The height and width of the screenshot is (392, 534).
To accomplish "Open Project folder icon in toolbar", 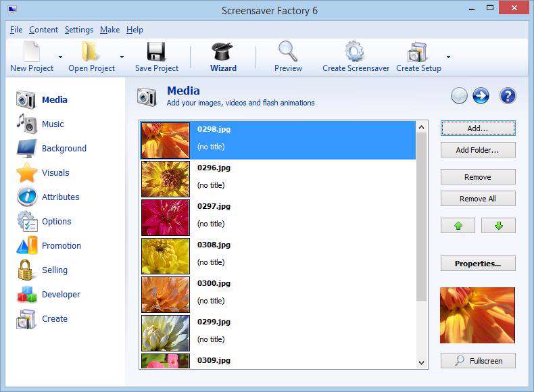I will (x=90, y=51).
